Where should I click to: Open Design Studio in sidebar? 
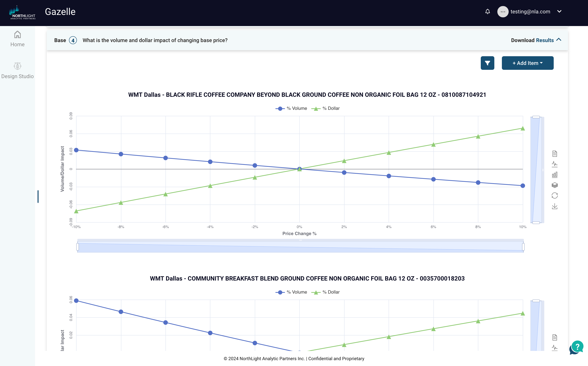point(17,70)
